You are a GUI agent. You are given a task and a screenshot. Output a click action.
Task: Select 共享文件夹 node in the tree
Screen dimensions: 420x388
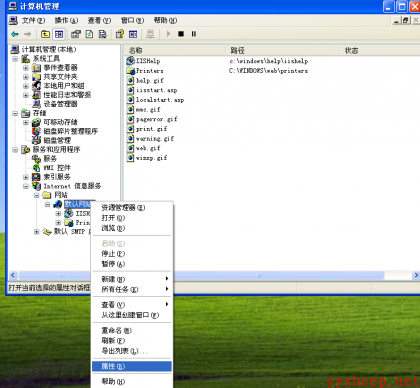point(60,77)
